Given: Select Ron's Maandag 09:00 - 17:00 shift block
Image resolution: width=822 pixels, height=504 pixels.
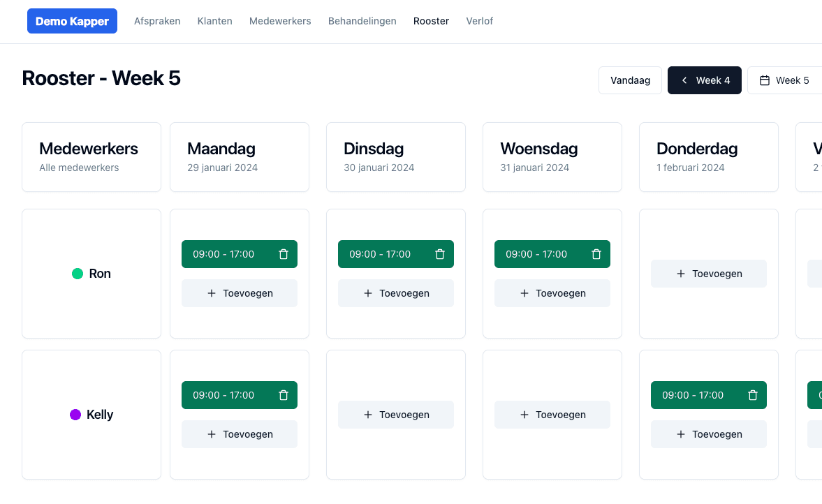Looking at the screenshot, I should coord(223,254).
